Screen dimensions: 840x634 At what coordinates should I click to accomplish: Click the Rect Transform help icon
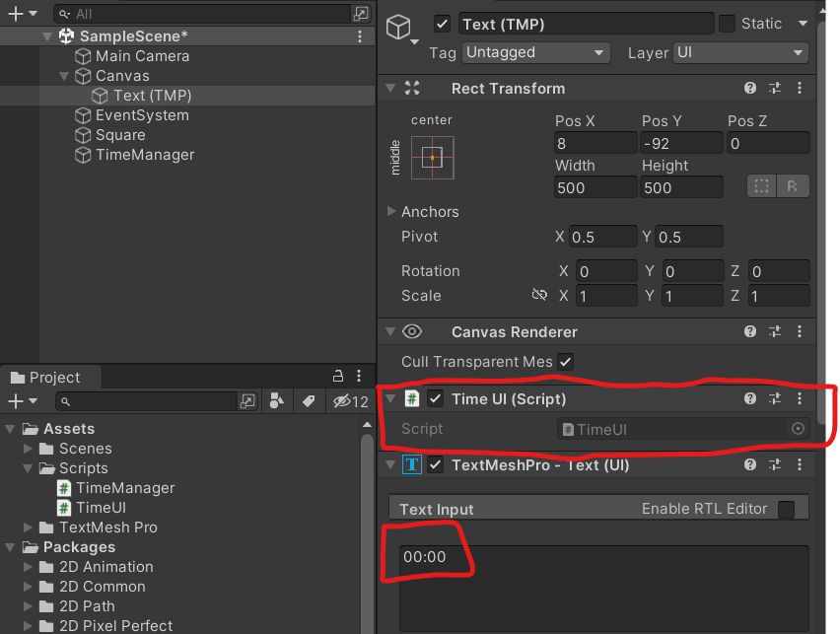pos(750,89)
